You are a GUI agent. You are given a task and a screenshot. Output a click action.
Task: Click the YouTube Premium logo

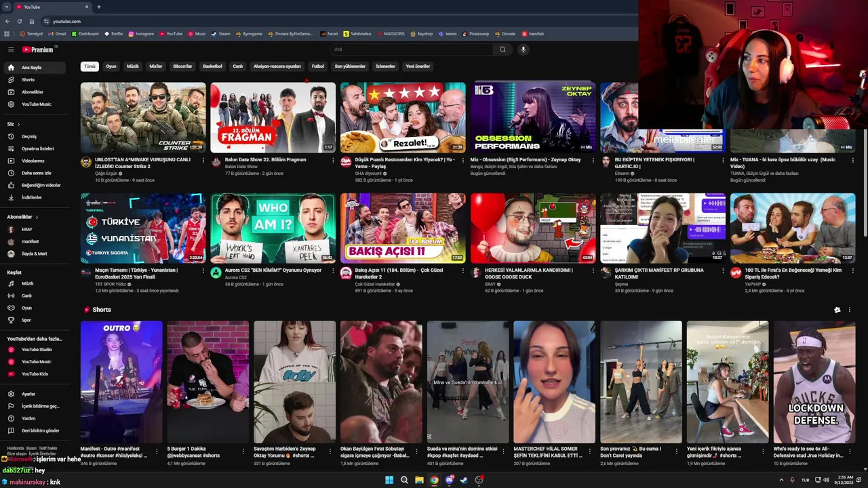pos(38,49)
